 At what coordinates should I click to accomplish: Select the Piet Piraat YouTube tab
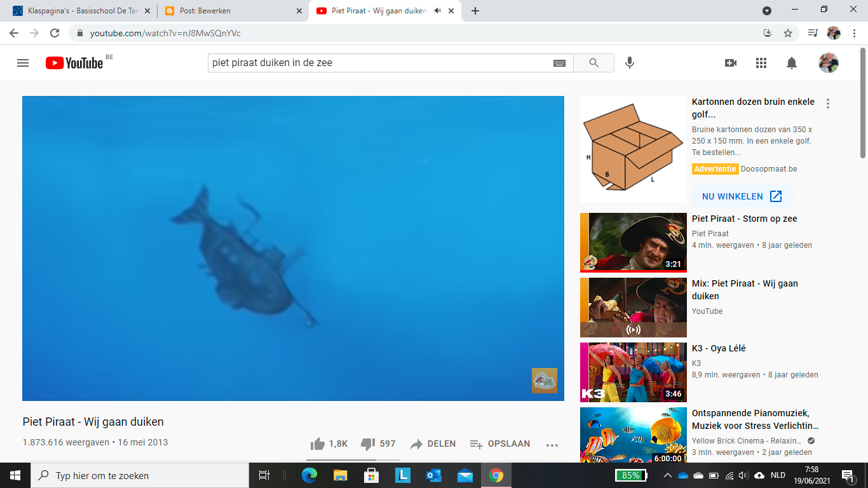pos(386,11)
